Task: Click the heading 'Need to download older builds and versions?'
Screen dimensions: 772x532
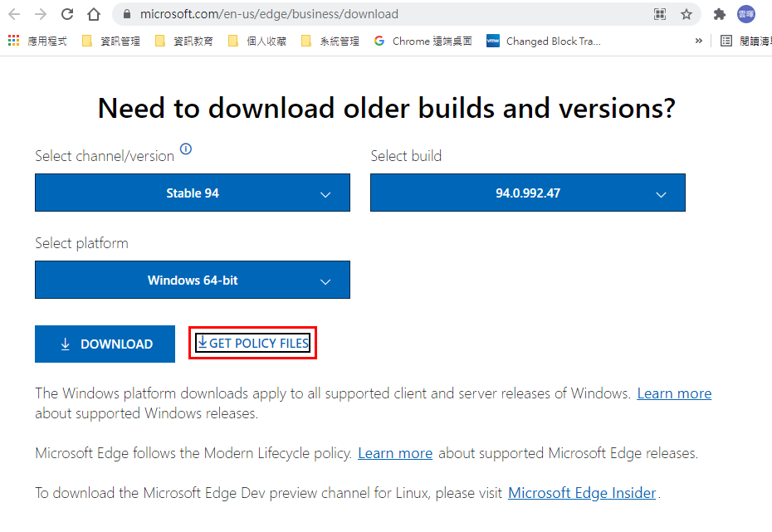Action: click(x=387, y=108)
